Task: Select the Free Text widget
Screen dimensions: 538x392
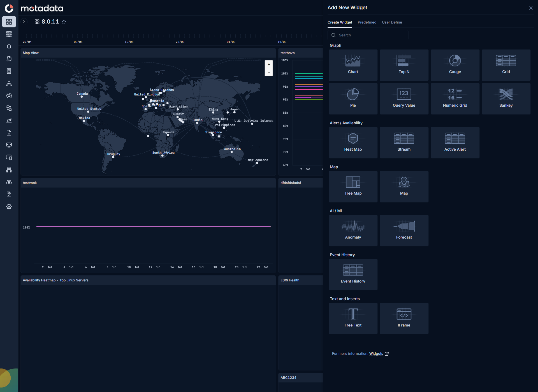Action: click(x=353, y=318)
